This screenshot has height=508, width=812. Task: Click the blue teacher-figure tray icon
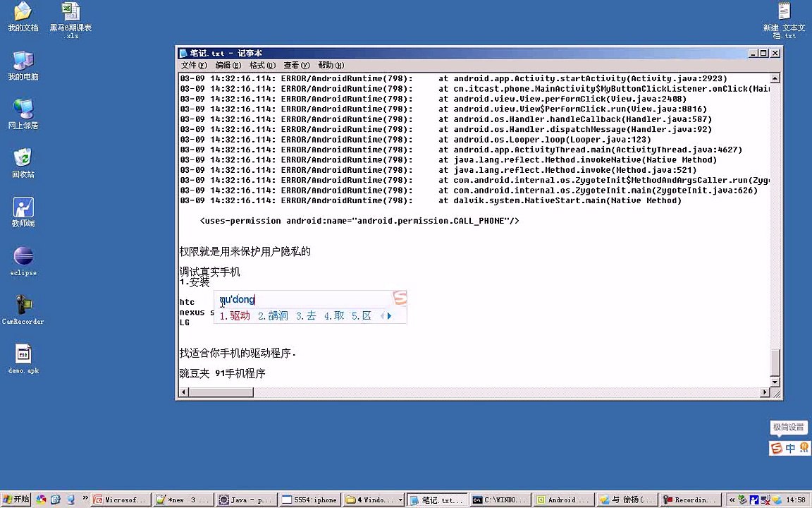tap(754, 500)
